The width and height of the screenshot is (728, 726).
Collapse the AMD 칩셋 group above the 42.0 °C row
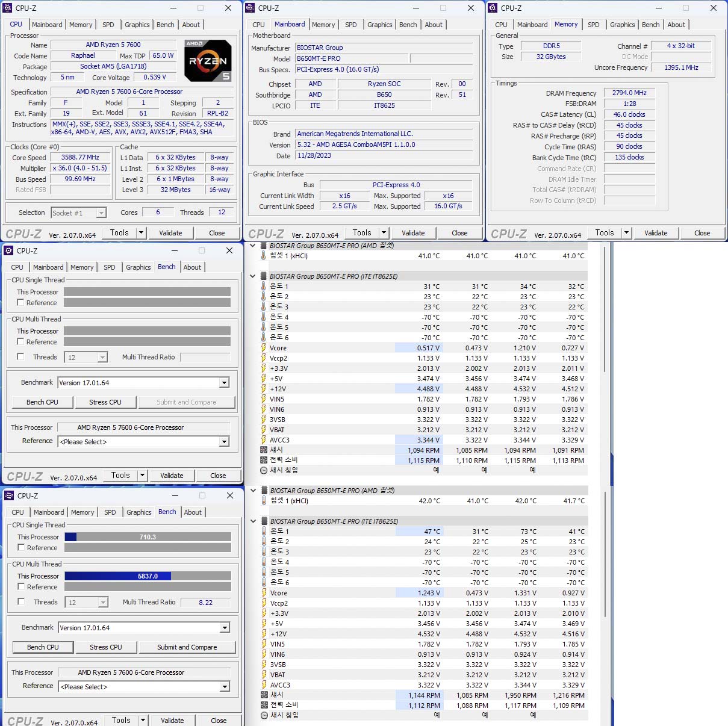[254, 491]
